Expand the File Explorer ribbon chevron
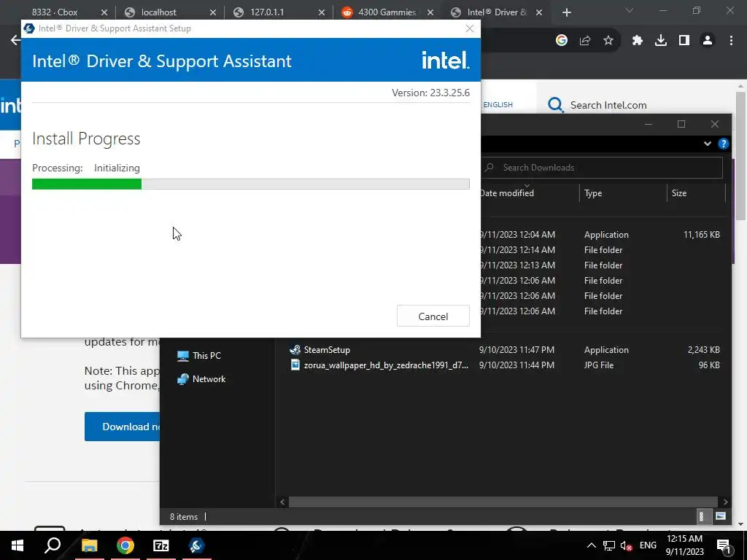747x560 pixels. (708, 144)
